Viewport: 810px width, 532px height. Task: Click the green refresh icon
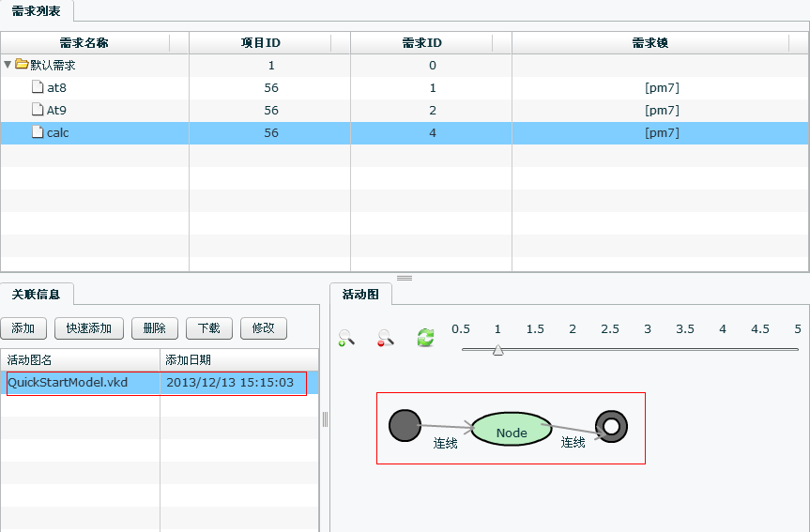coord(425,338)
